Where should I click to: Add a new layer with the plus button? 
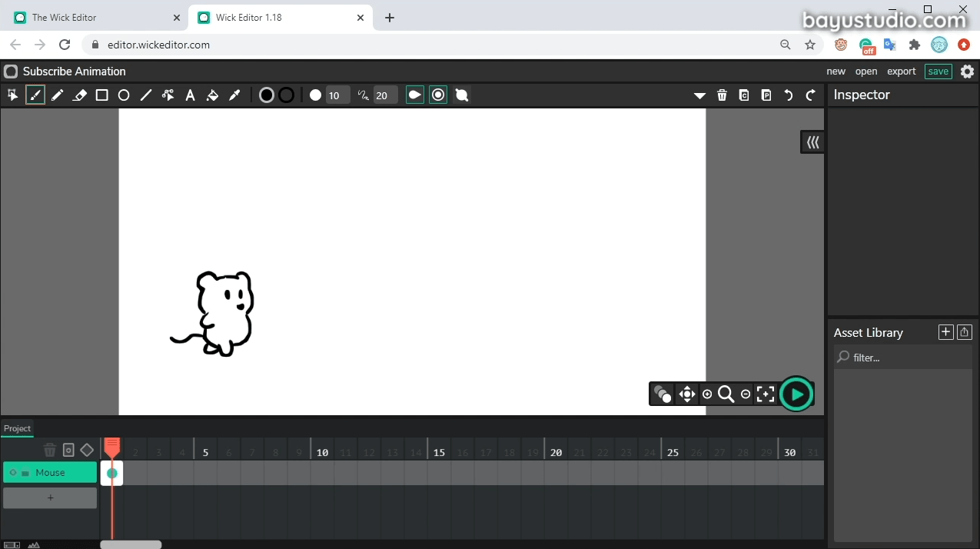coord(49,497)
